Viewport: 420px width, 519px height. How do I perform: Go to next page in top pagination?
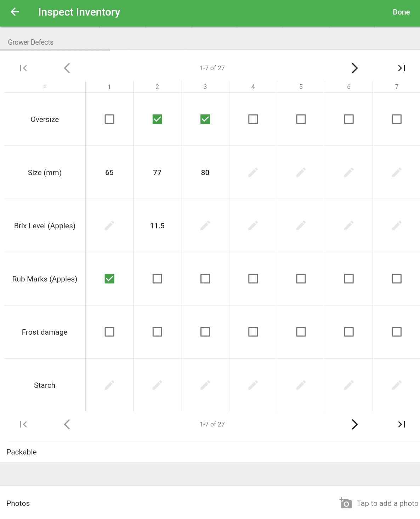coord(354,68)
